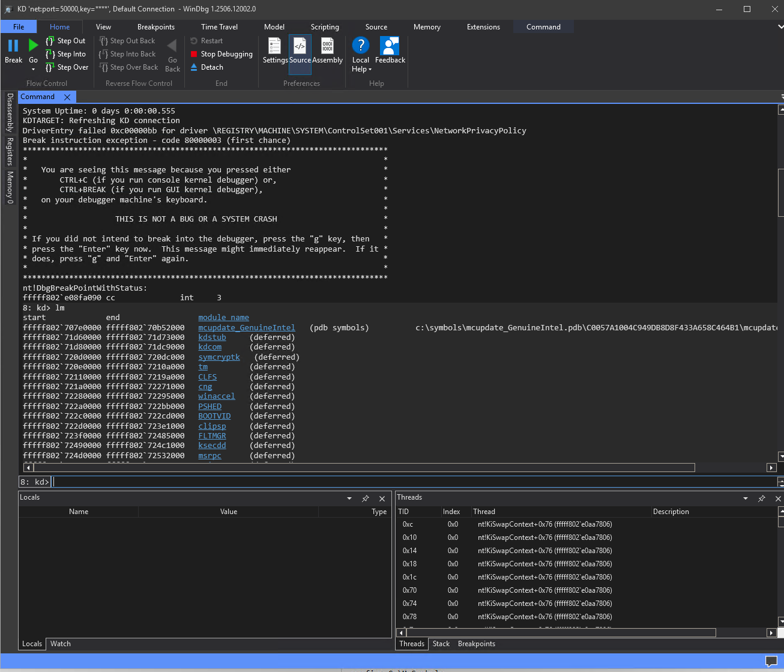Open the mcupdate_GenuineIntel module link
The width and height of the screenshot is (784, 672).
pos(246,327)
